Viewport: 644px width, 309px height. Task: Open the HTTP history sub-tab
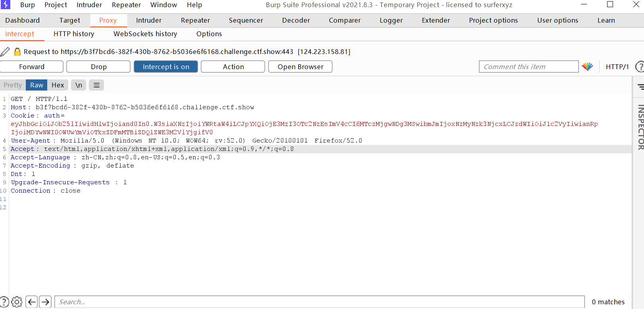pyautogui.click(x=74, y=34)
